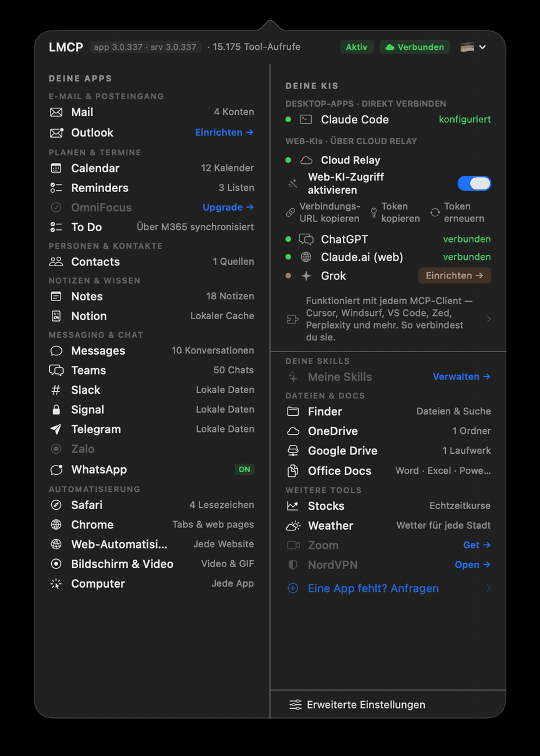
Task: Toggle the Web-KI-Zugriff aktivieren switch
Action: click(x=475, y=183)
